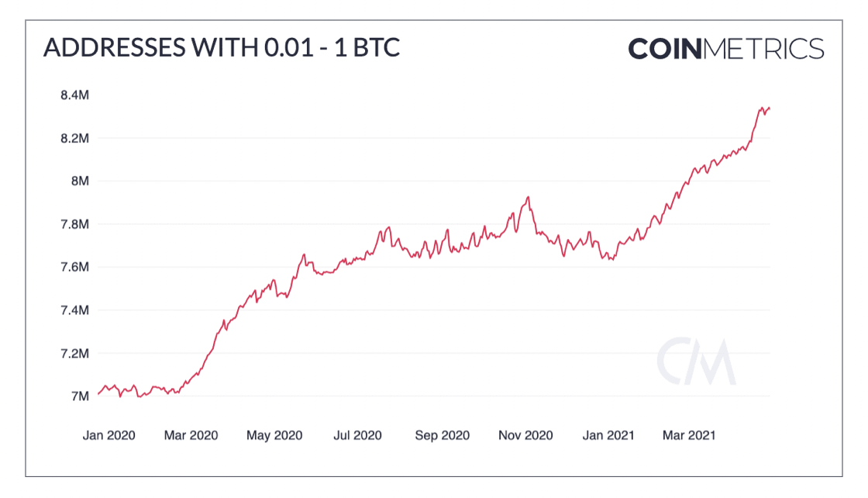Click the CM watermark on the chart

tap(696, 361)
